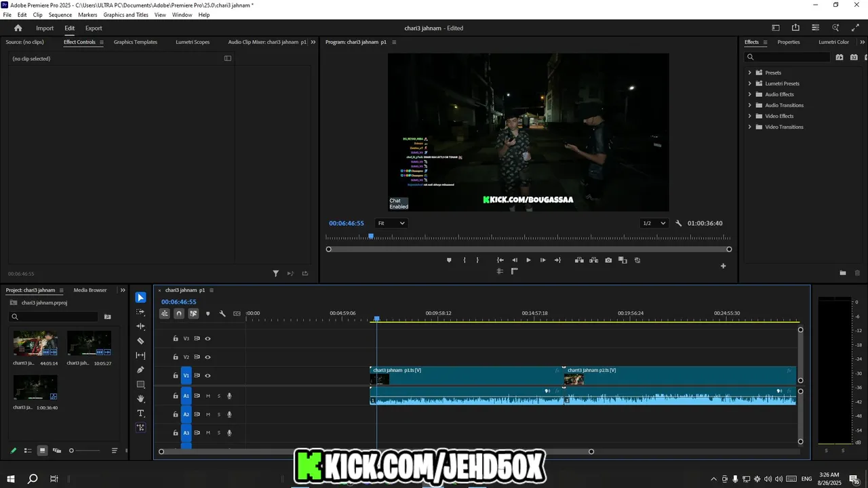Switch to Lumetri Scopes tab
This screenshot has height=488, width=868.
193,42
